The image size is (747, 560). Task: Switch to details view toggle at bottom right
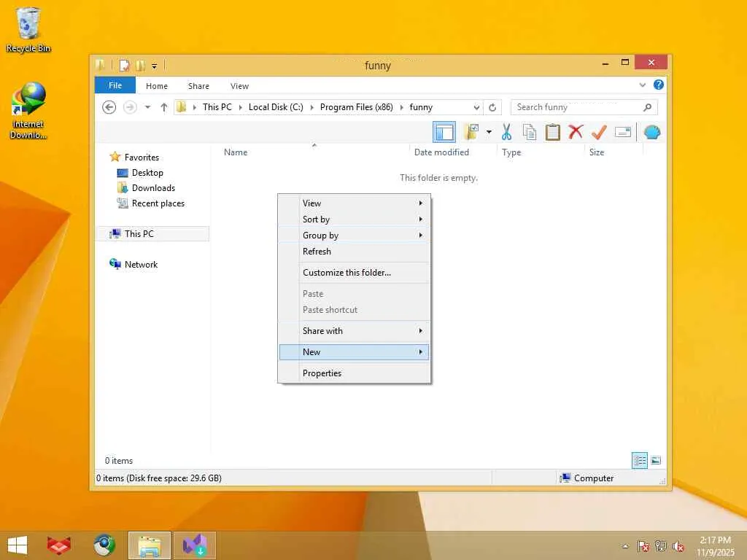coord(639,461)
